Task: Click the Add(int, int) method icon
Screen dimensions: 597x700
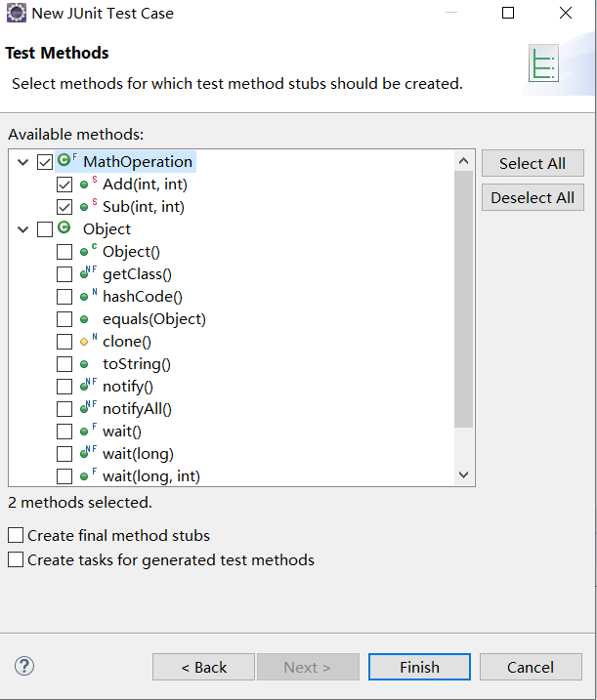Action: point(88,184)
